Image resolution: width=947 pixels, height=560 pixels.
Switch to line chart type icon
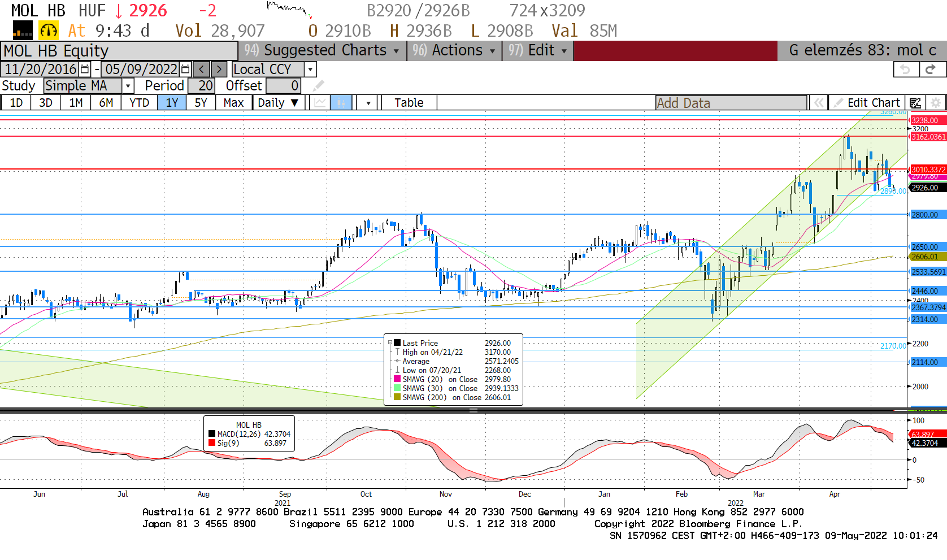pos(320,103)
